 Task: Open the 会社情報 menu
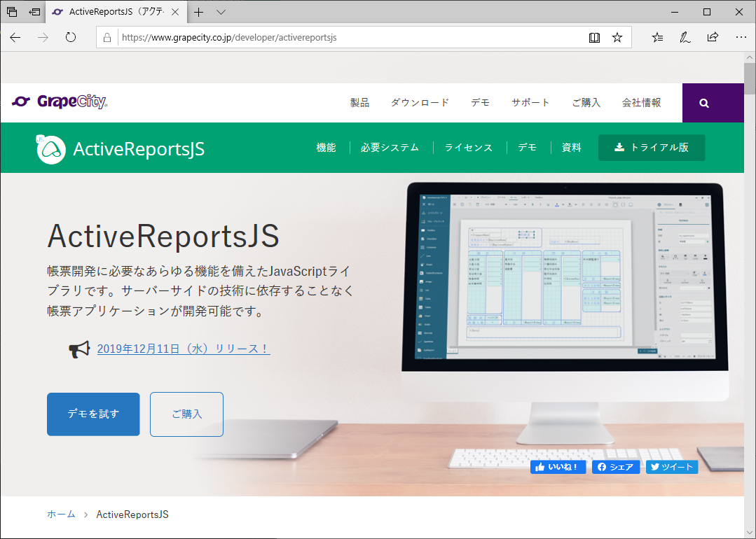tap(641, 103)
